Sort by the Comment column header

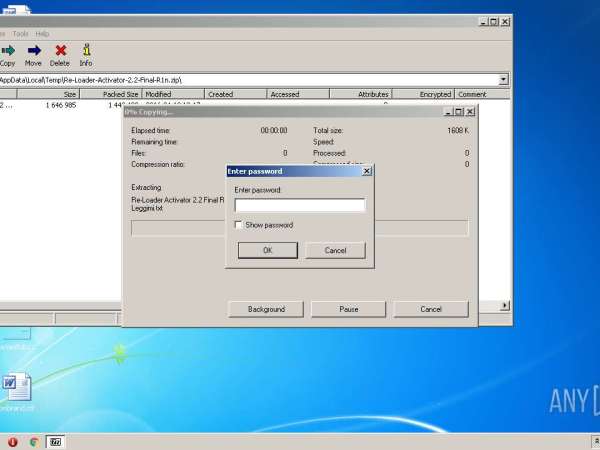pyautogui.click(x=482, y=94)
